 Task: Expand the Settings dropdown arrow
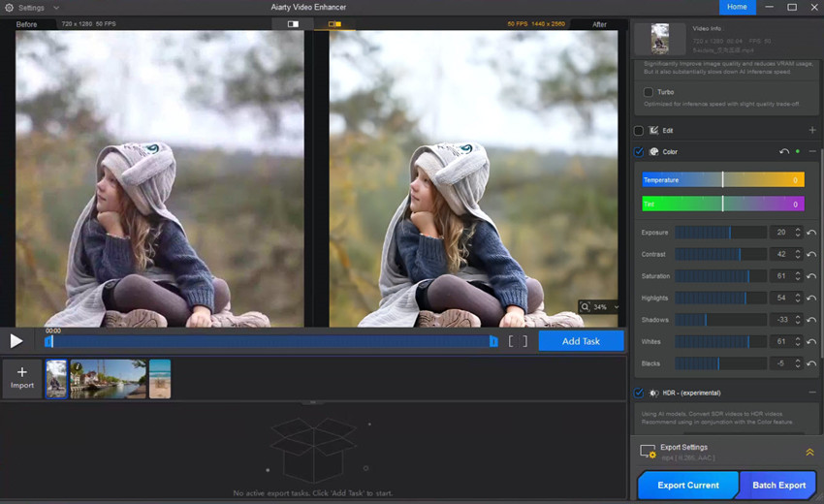[56, 8]
